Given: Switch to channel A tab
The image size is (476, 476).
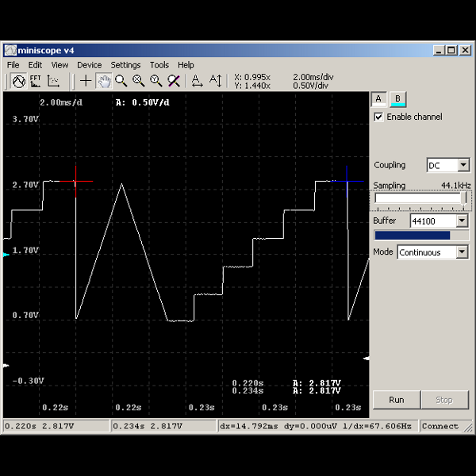Looking at the screenshot, I should [378, 99].
